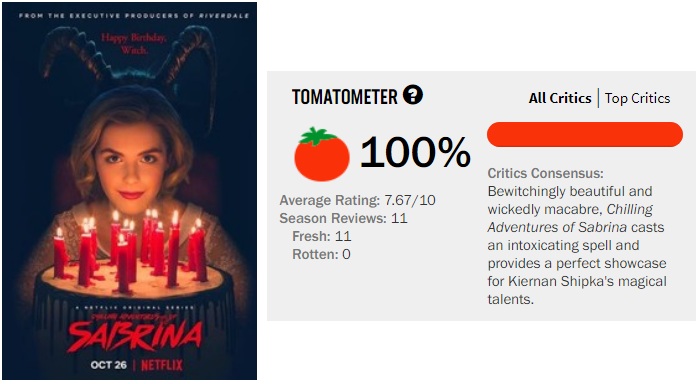Click the red Tomatometer score bar
Viewport: 700px width, 384px height.
point(585,134)
